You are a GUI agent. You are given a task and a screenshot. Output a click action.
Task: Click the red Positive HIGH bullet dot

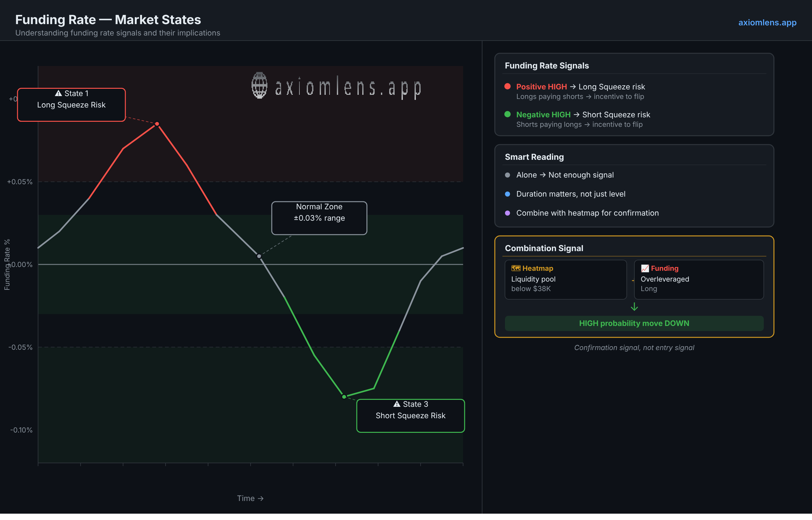coord(507,87)
